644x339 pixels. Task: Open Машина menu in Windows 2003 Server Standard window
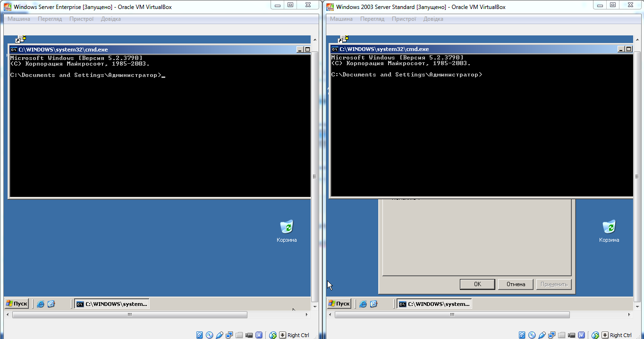coord(341,19)
